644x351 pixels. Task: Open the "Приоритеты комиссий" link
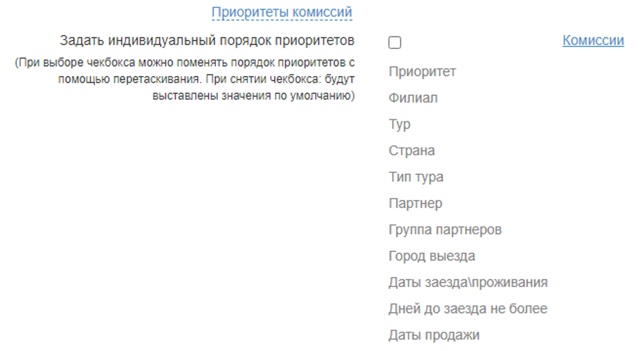[282, 12]
